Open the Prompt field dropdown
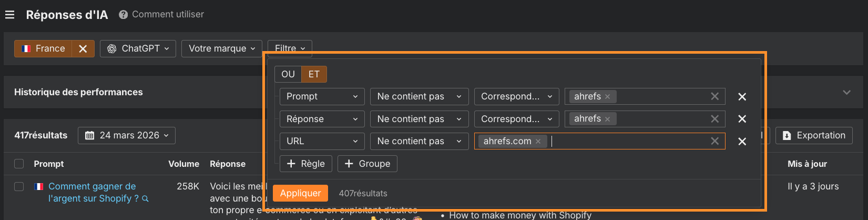Viewport: 868px width, 220px height. pos(322,96)
